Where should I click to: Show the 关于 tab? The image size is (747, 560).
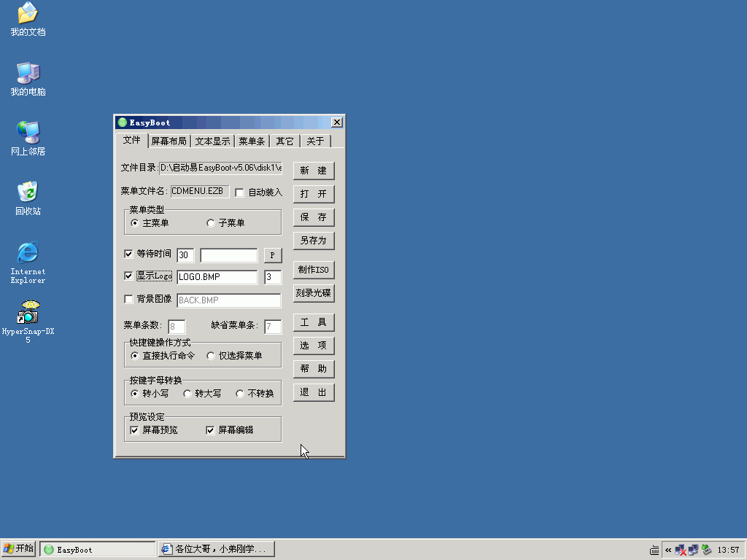[x=315, y=141]
